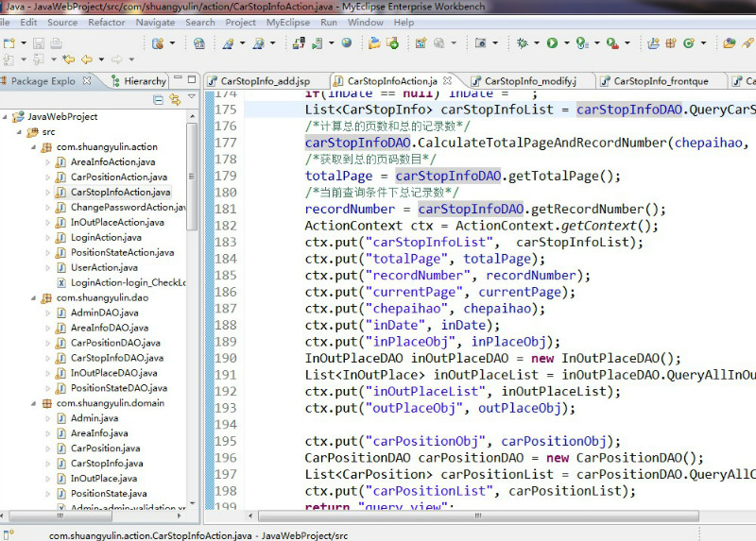Open the Navigate menu
The height and width of the screenshot is (541, 756).
(155, 22)
